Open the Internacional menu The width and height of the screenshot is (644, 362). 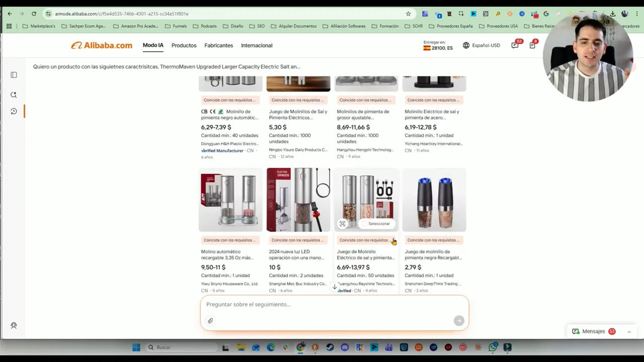point(257,45)
